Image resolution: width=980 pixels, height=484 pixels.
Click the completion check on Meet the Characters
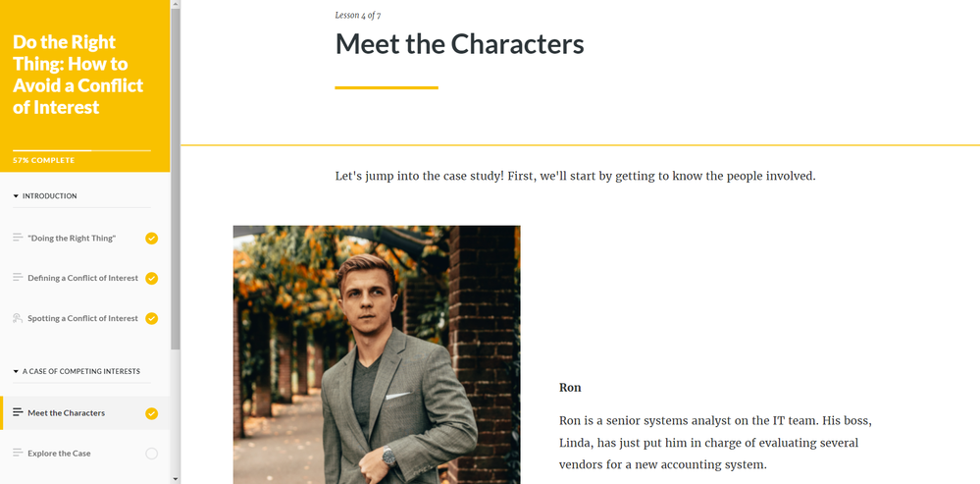pos(151,413)
